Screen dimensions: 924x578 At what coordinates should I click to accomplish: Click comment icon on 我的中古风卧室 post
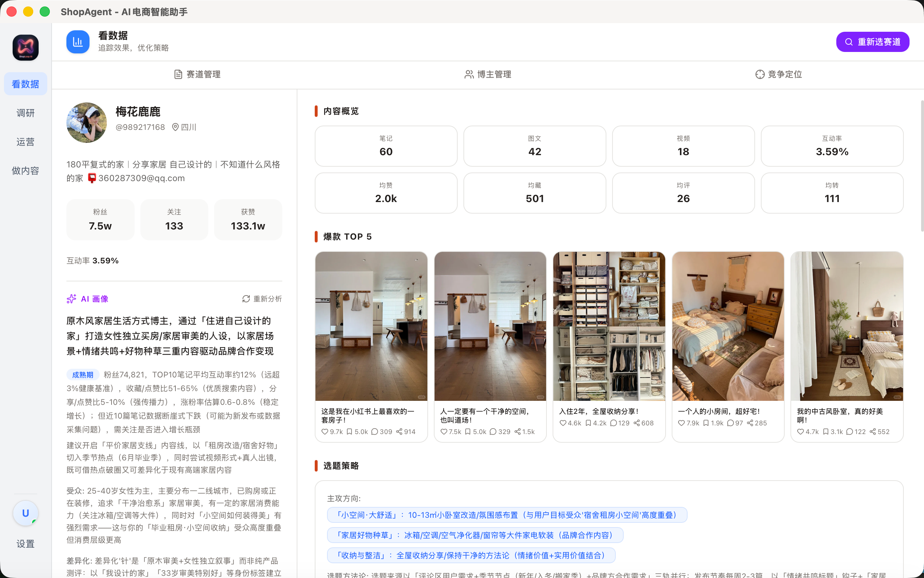849,432
